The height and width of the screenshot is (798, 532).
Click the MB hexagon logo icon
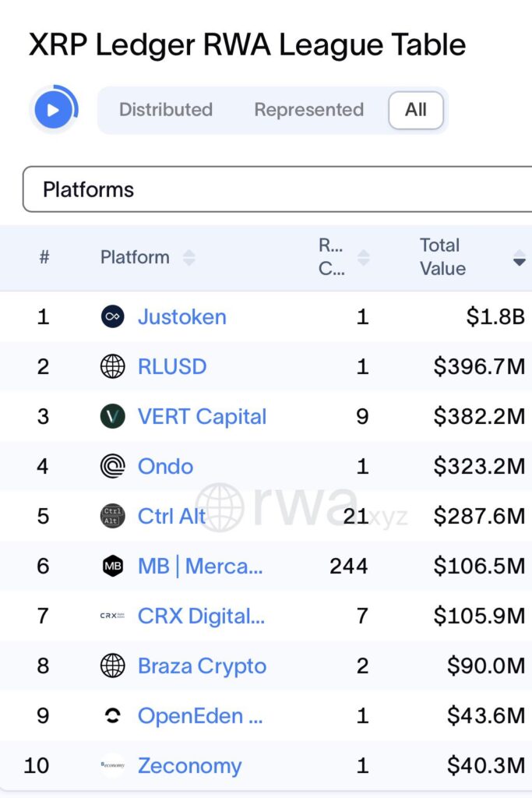tap(112, 566)
